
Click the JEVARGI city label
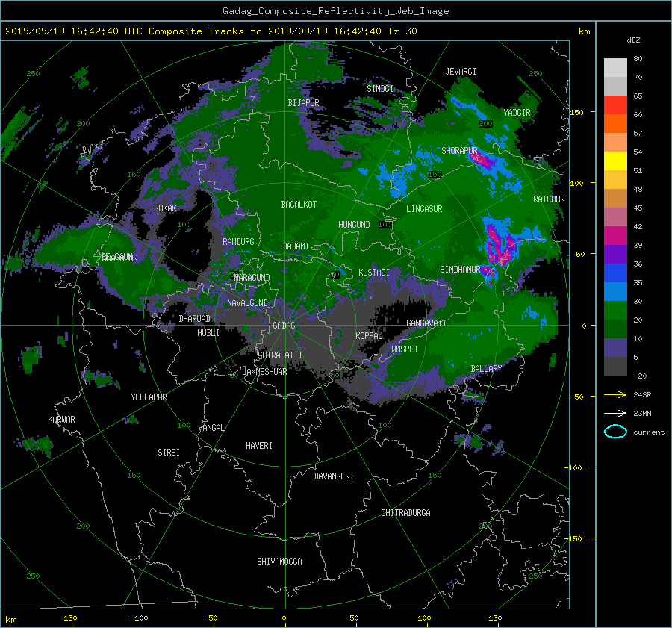461,72
